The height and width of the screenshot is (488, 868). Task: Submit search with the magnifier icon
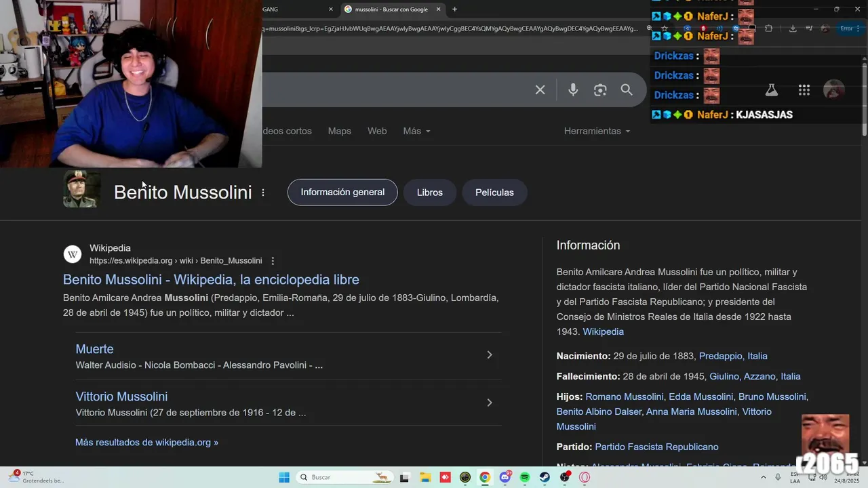point(627,89)
